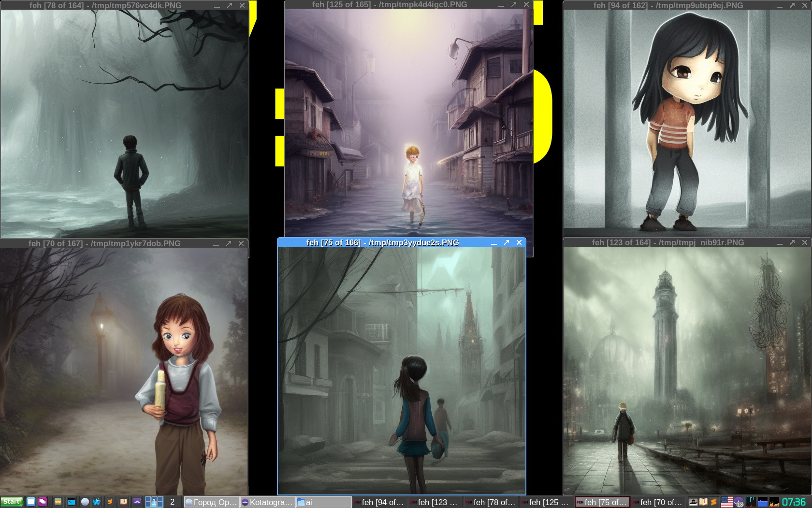Open the book reader launcher icon
This screenshot has height=508, width=812.
(x=124, y=502)
